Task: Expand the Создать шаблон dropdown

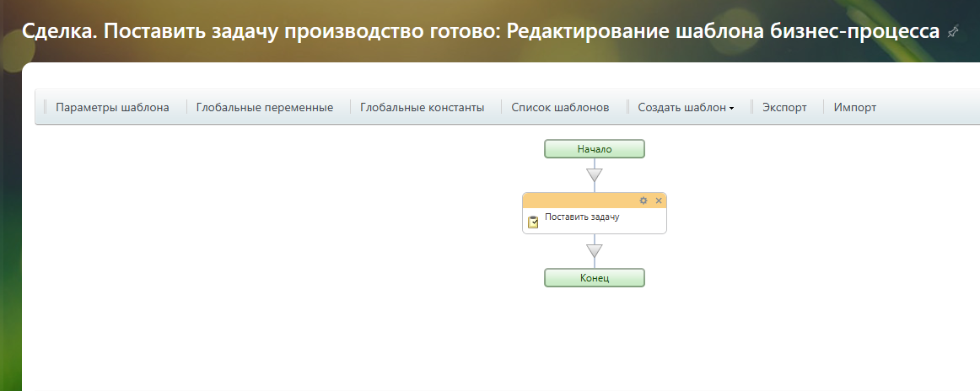Action: [686, 107]
